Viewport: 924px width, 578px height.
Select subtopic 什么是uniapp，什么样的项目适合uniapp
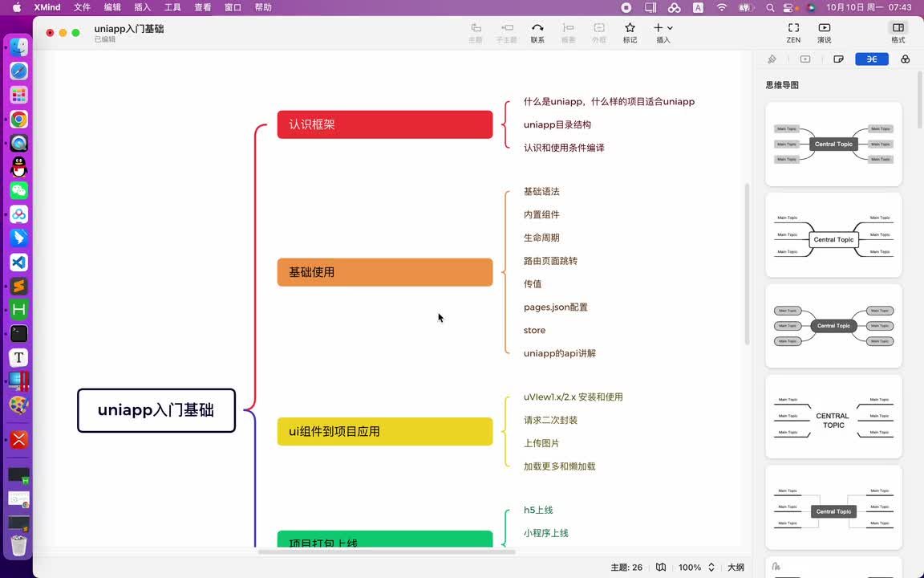609,101
